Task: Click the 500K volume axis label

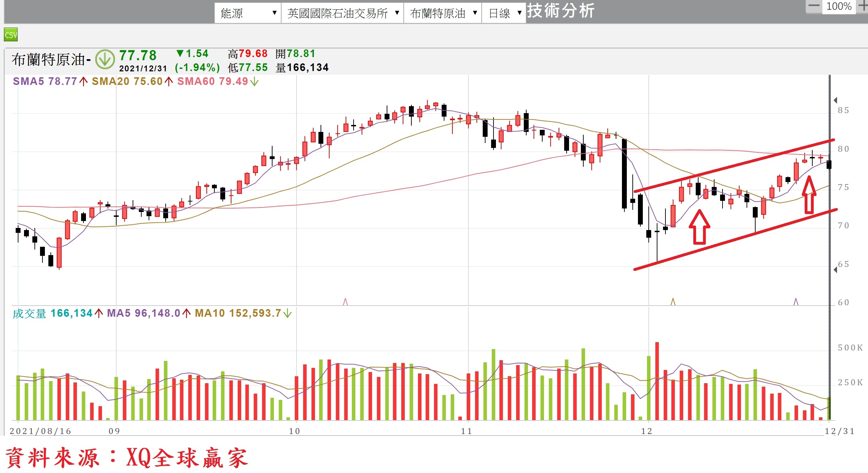Action: tap(850, 348)
